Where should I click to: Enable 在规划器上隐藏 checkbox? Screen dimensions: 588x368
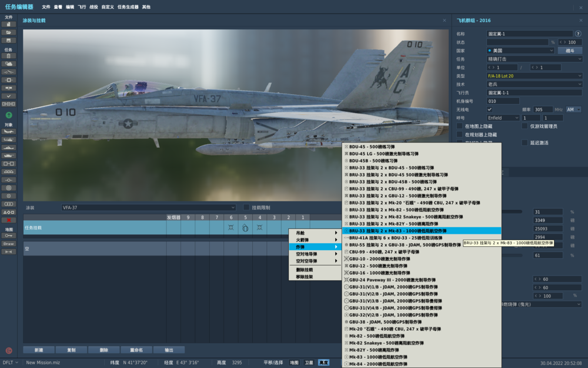[x=459, y=134]
